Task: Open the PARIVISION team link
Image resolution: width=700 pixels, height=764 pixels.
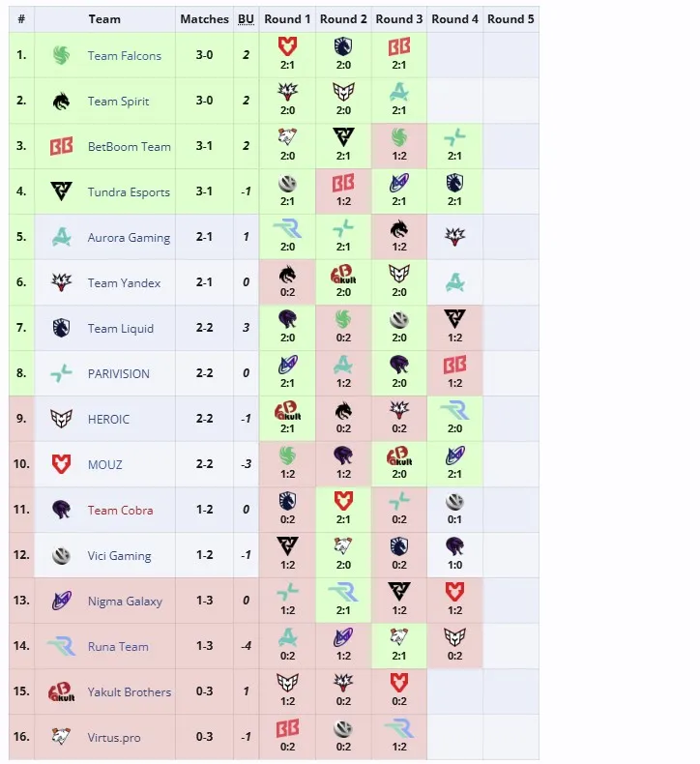Action: [x=119, y=373]
